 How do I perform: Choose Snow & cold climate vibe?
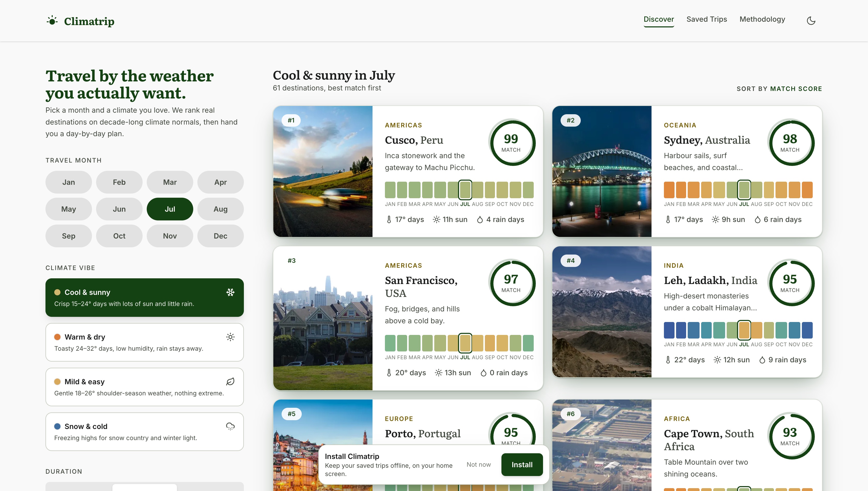click(145, 432)
